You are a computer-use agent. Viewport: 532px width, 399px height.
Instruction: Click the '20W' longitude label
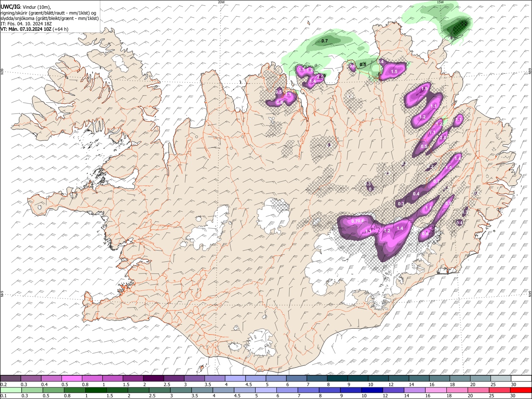222,2
